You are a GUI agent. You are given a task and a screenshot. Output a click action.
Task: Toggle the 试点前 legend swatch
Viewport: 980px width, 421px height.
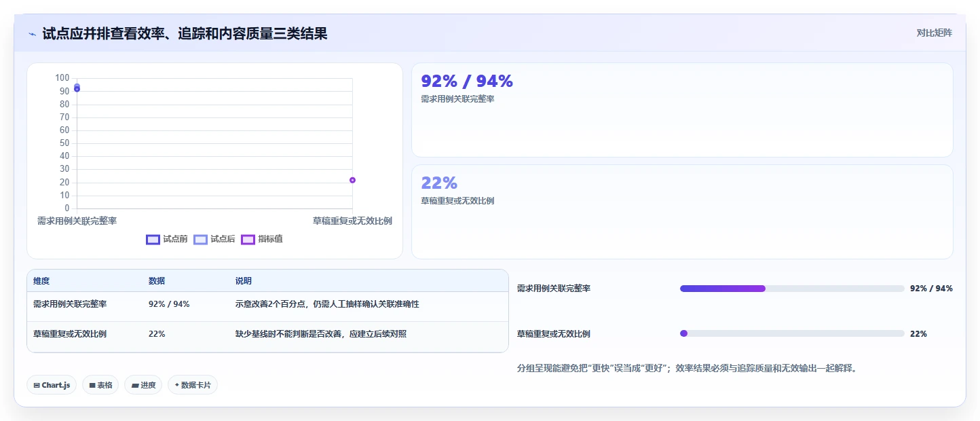[x=153, y=239]
